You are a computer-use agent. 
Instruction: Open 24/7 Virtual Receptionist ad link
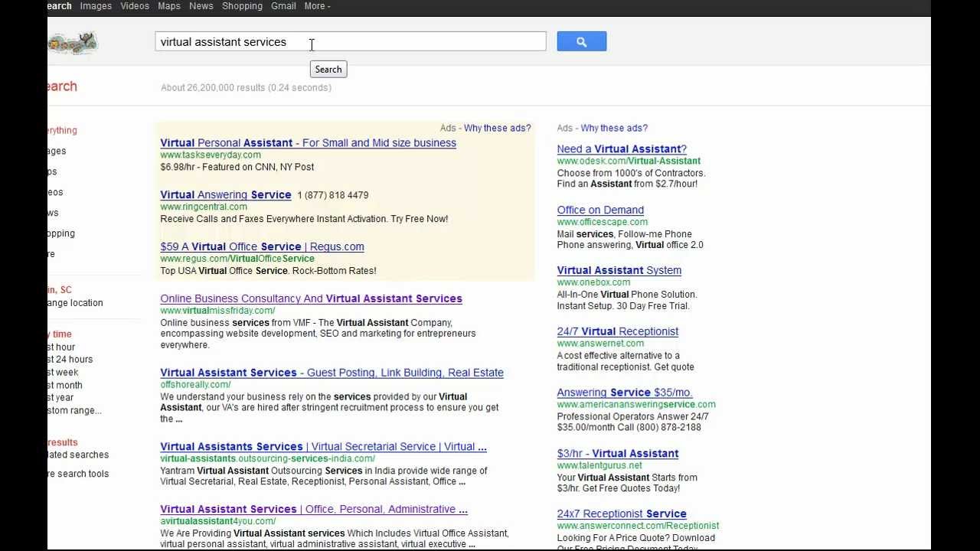tap(617, 331)
